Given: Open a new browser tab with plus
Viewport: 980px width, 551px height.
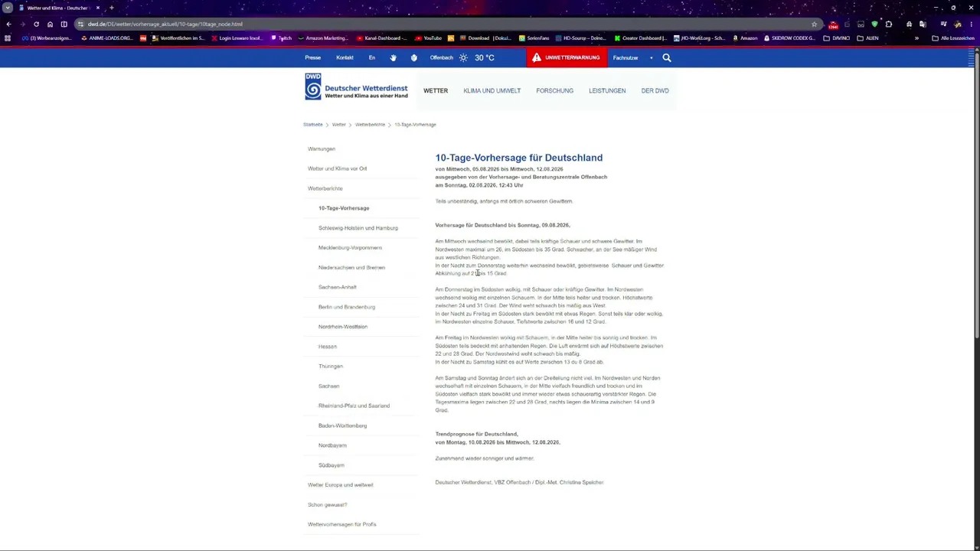Looking at the screenshot, I should [112, 8].
